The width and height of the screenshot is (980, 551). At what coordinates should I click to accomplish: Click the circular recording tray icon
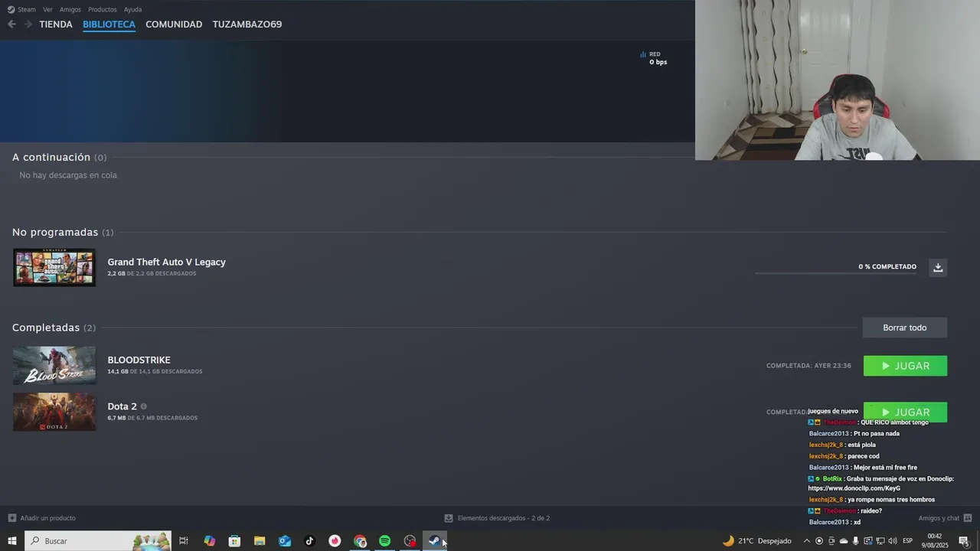(x=818, y=541)
